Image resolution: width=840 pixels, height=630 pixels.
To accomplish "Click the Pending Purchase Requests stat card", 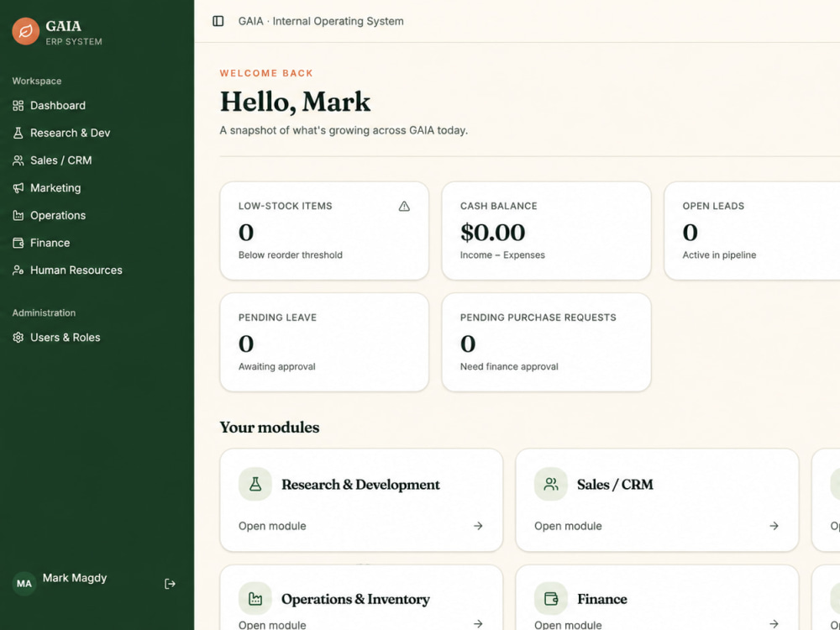I will tap(547, 343).
